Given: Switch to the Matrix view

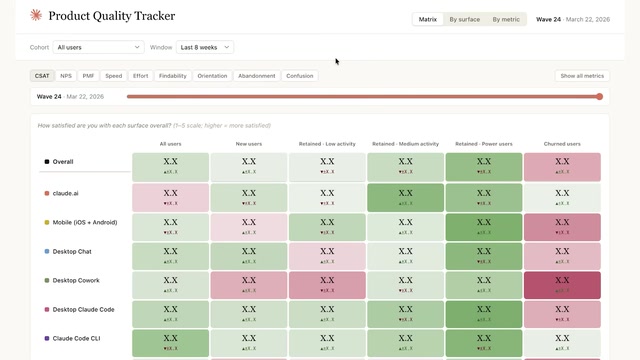Looking at the screenshot, I should click(428, 19).
